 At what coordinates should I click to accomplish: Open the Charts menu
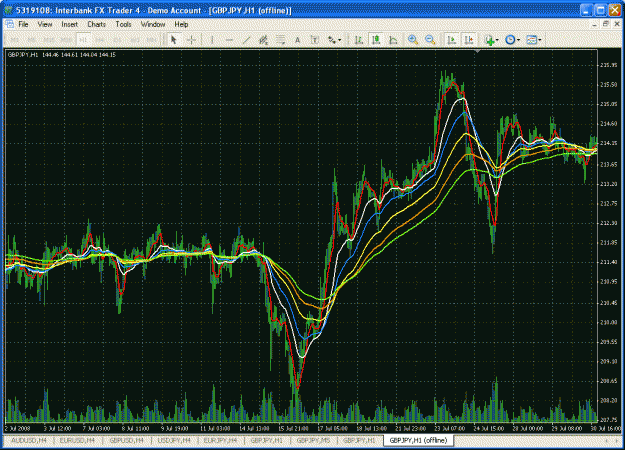pyautogui.click(x=96, y=24)
